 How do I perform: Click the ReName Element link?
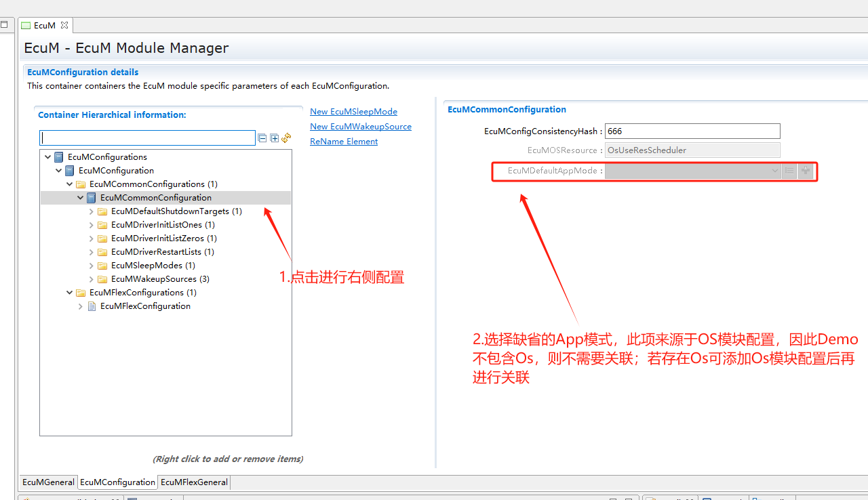coord(344,142)
